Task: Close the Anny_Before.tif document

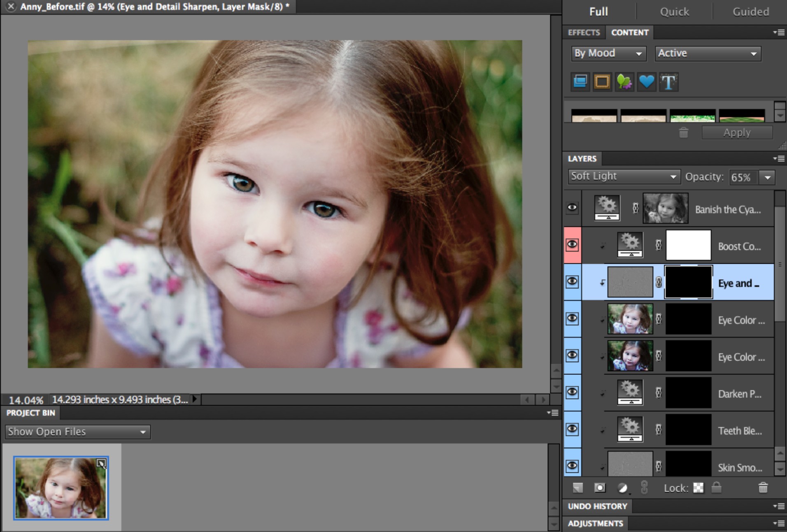Action: [x=11, y=7]
